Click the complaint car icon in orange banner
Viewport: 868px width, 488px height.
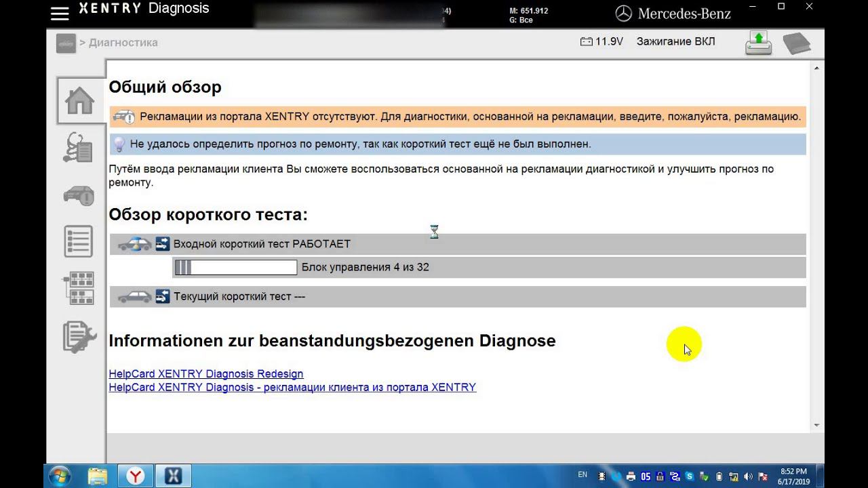pyautogui.click(x=124, y=117)
